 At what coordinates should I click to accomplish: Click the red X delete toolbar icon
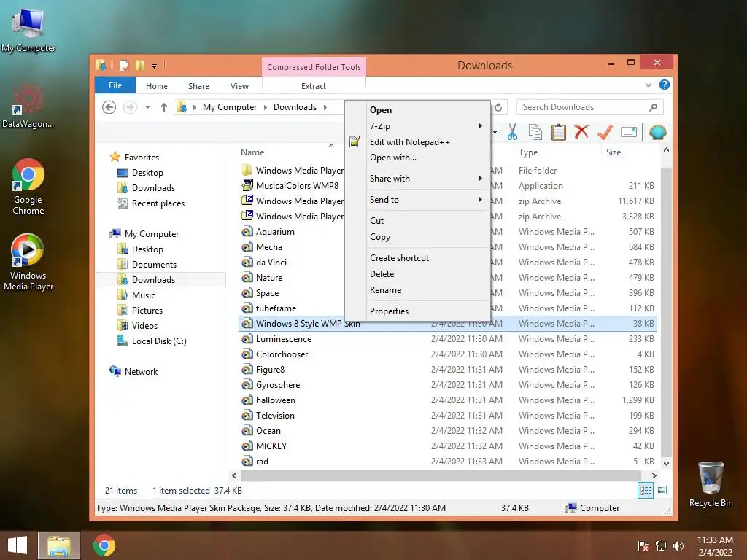581,131
